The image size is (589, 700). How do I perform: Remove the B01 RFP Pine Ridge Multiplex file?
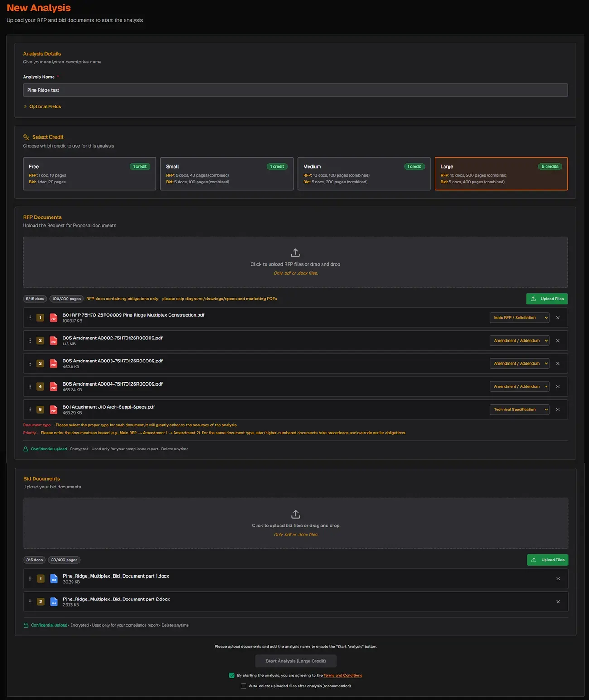(558, 318)
